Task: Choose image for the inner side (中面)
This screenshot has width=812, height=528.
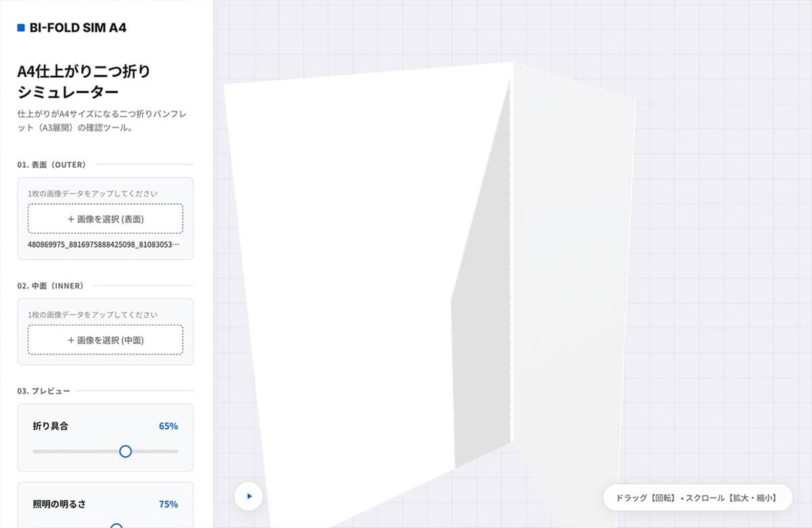Action: (106, 340)
